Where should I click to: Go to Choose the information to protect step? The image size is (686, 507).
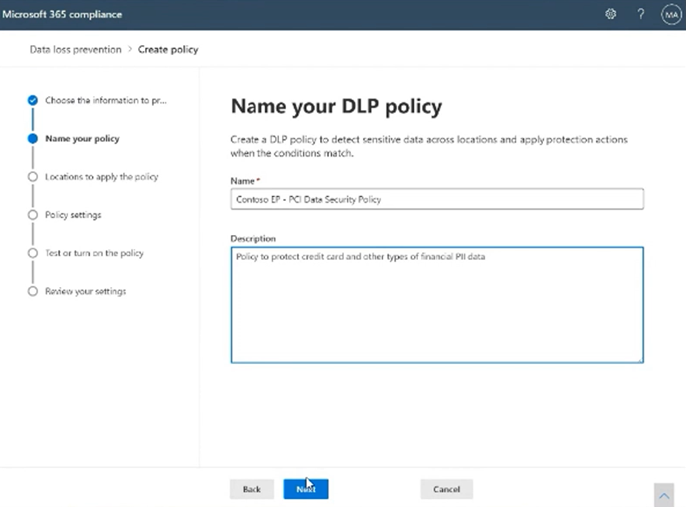click(x=106, y=100)
